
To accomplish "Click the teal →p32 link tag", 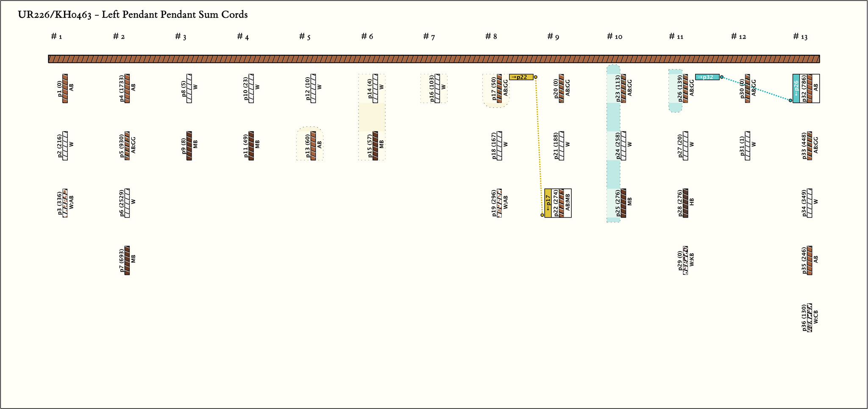I will 707,77.
